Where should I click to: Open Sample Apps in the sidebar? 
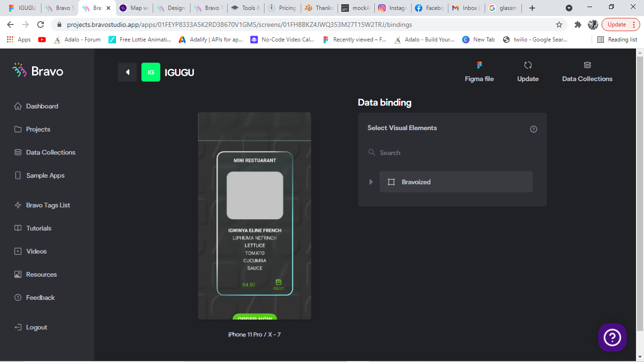click(39, 175)
